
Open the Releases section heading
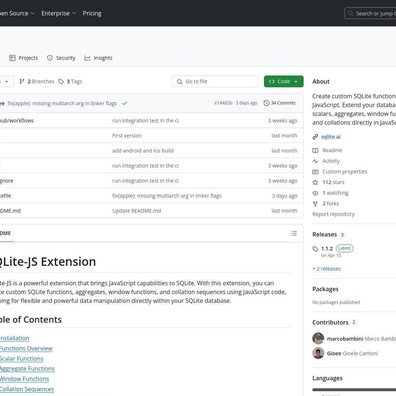coord(325,234)
